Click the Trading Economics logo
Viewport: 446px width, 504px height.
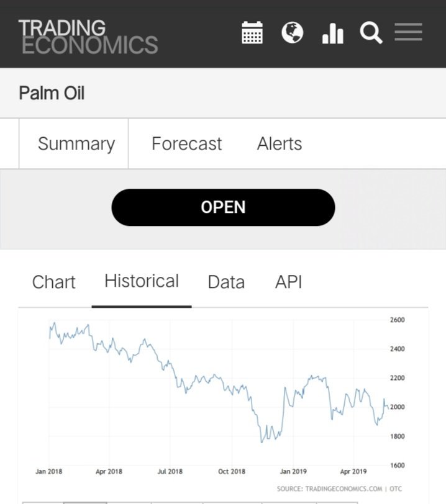pyautogui.click(x=88, y=37)
